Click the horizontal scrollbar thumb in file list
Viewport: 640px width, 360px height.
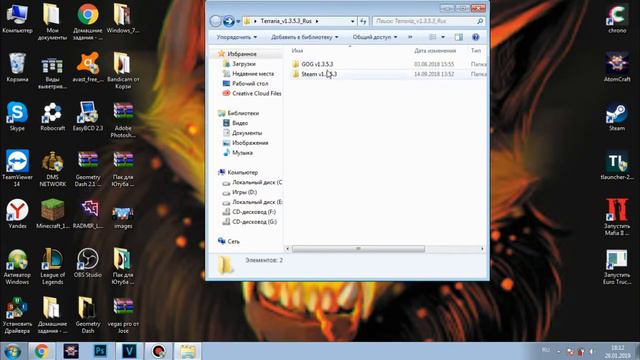[358, 249]
